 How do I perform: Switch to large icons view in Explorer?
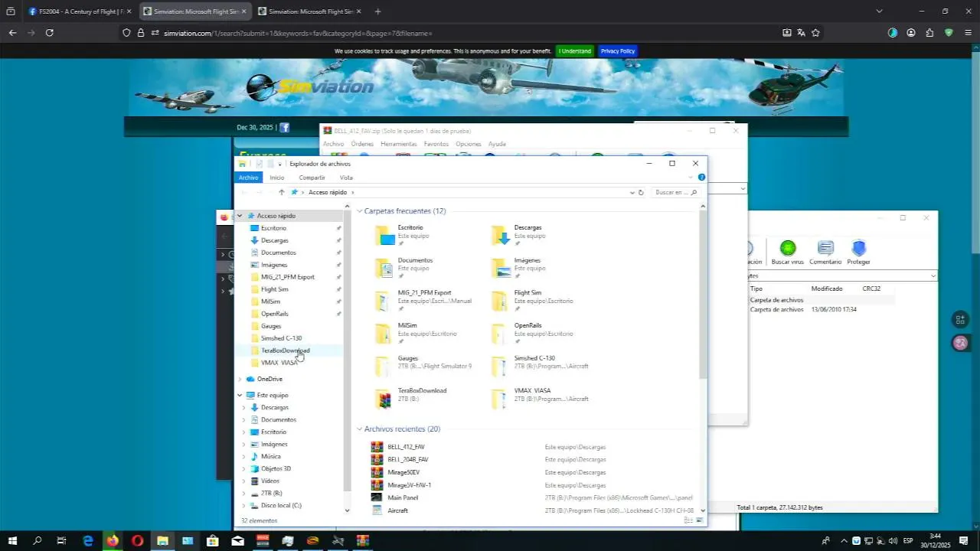point(699,520)
